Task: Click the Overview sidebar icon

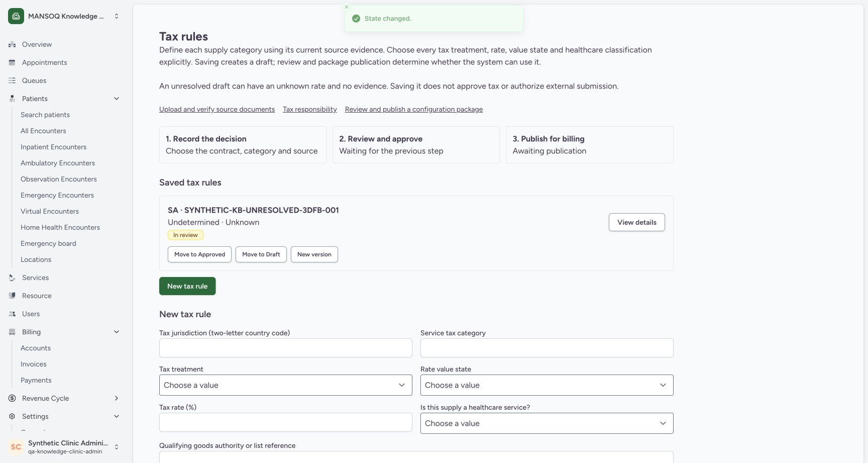Action: pos(12,44)
